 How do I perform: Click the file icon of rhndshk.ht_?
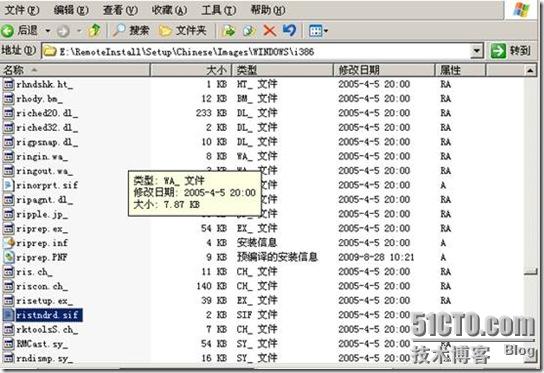click(8, 84)
